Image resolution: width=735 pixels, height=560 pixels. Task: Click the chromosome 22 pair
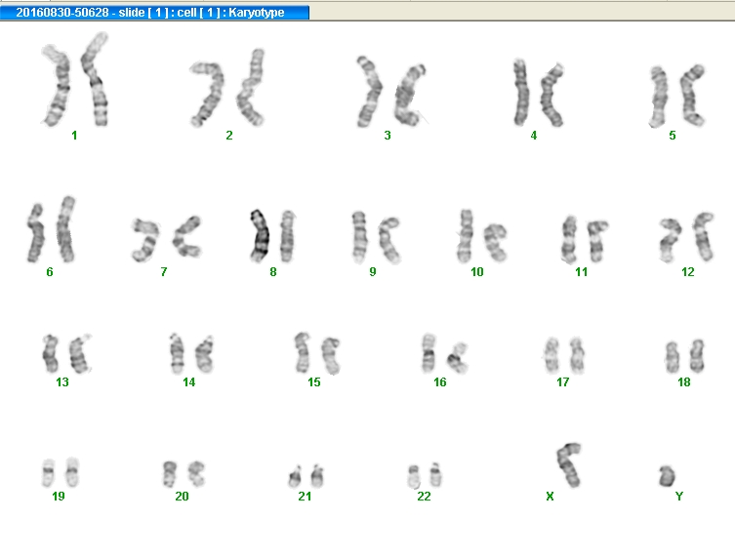(425, 476)
